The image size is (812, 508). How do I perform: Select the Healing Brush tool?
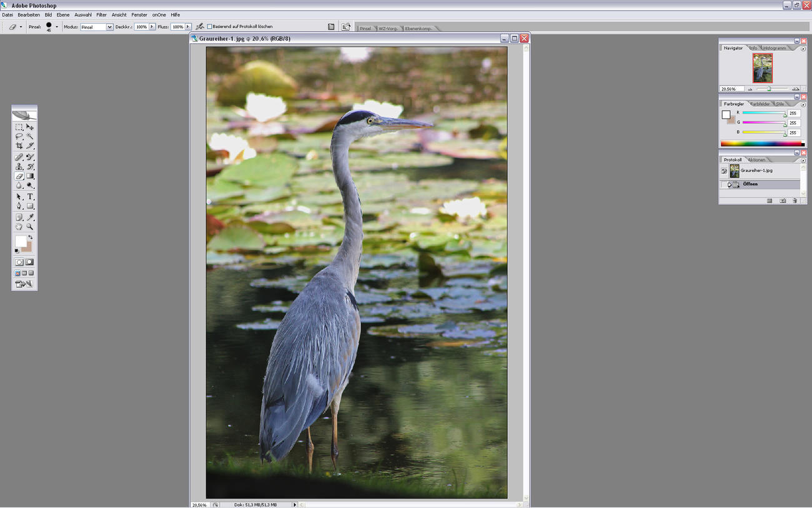tap(19, 157)
